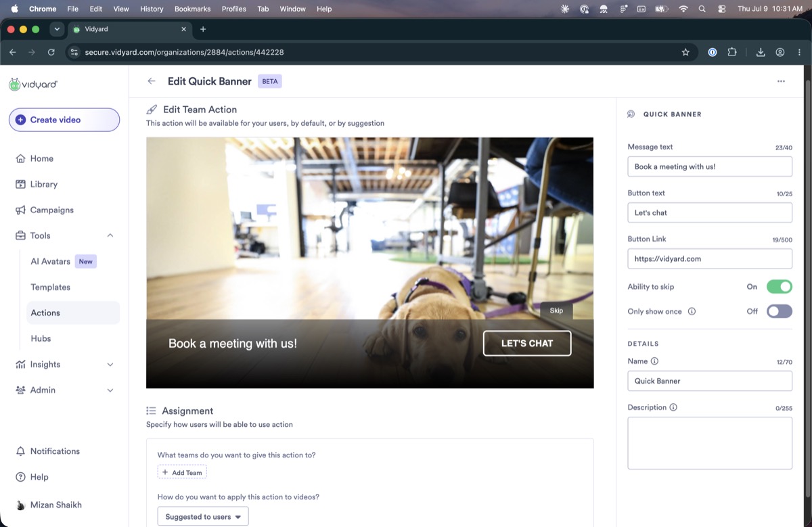
Task: Click the Tools briefcase icon
Action: coord(20,235)
